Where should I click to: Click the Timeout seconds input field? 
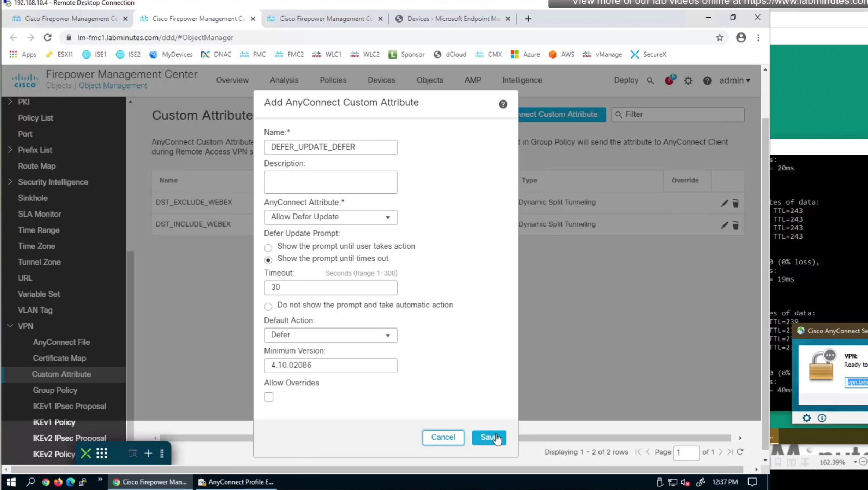point(331,288)
